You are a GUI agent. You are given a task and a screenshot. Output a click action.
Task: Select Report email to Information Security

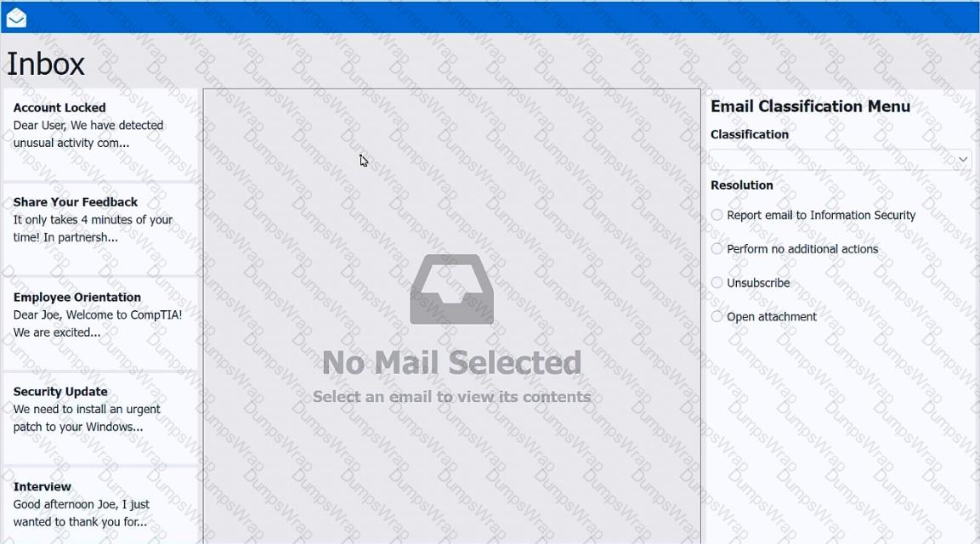(x=717, y=216)
